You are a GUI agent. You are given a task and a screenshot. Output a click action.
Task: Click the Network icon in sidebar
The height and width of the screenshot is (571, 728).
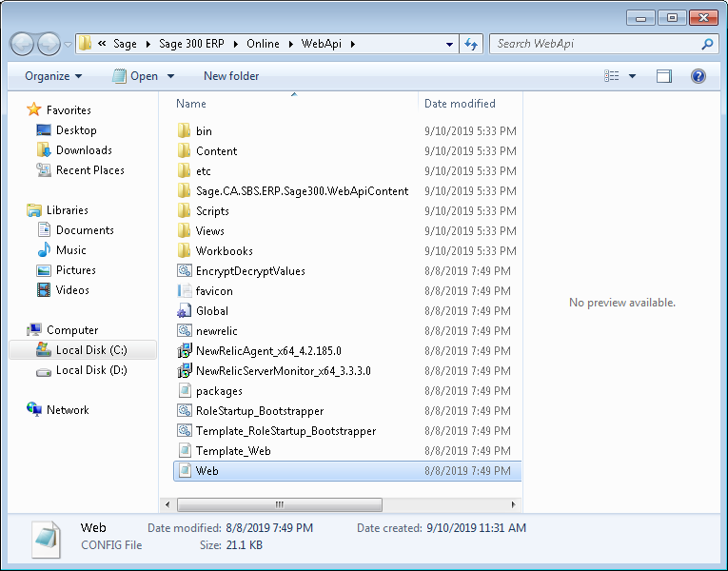pyautogui.click(x=34, y=409)
